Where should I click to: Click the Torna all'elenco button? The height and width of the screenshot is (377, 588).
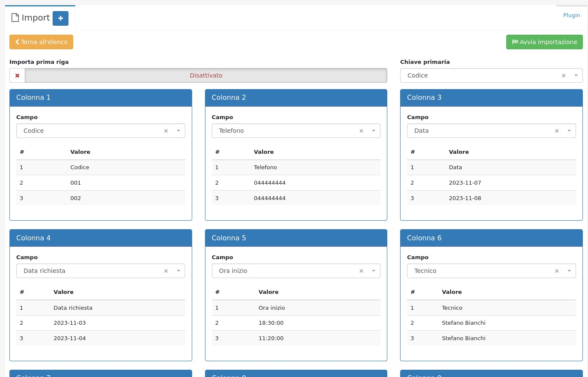42,42
